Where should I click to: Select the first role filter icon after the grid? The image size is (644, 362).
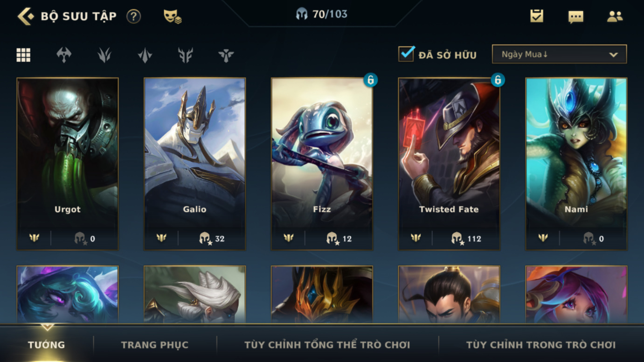64,55
